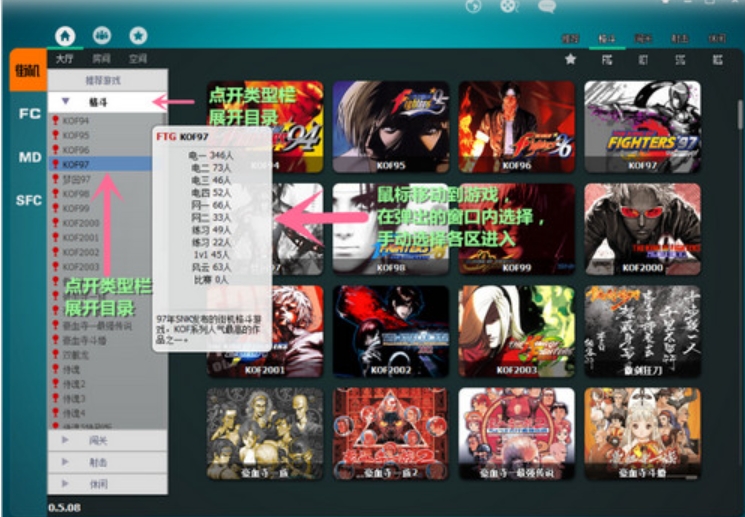Click the red icon beside KOF98
745x517 pixels.
(x=55, y=193)
